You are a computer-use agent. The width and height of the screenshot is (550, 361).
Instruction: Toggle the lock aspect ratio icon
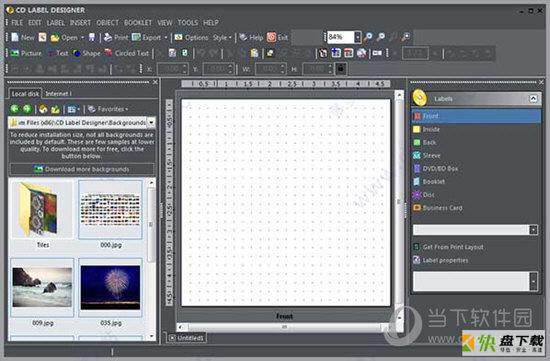pos(341,69)
